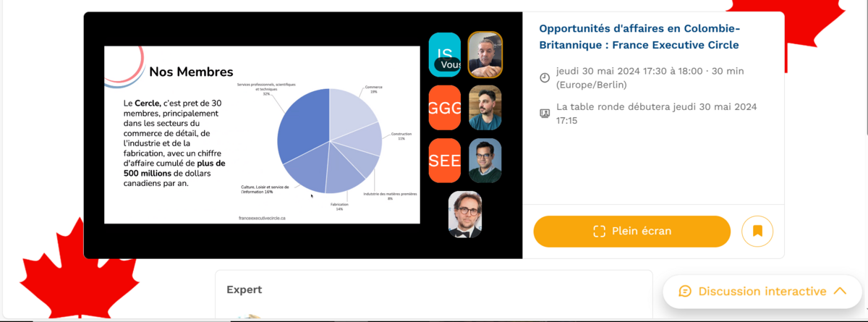Viewport: 868px width, 322px height.
Task: Click the Expert section heading
Action: tap(244, 289)
